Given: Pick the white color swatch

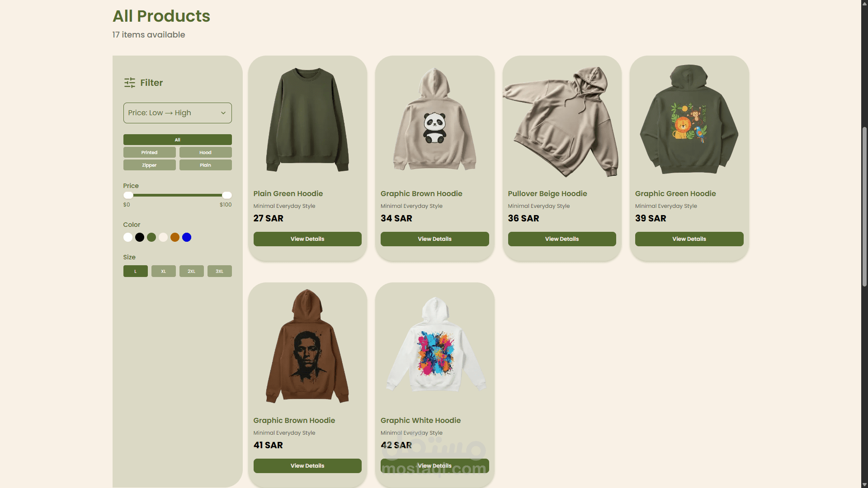Looking at the screenshot, I should (128, 237).
